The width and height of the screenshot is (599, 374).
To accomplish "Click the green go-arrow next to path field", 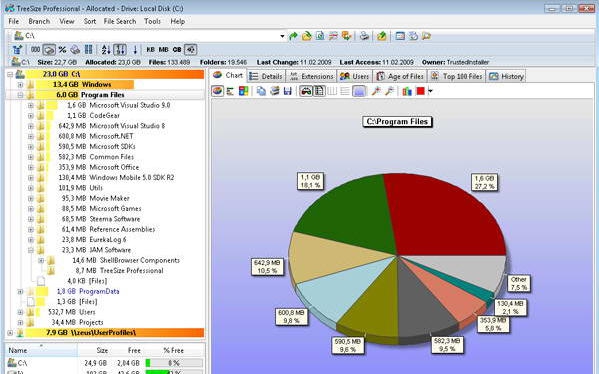I will coord(293,36).
